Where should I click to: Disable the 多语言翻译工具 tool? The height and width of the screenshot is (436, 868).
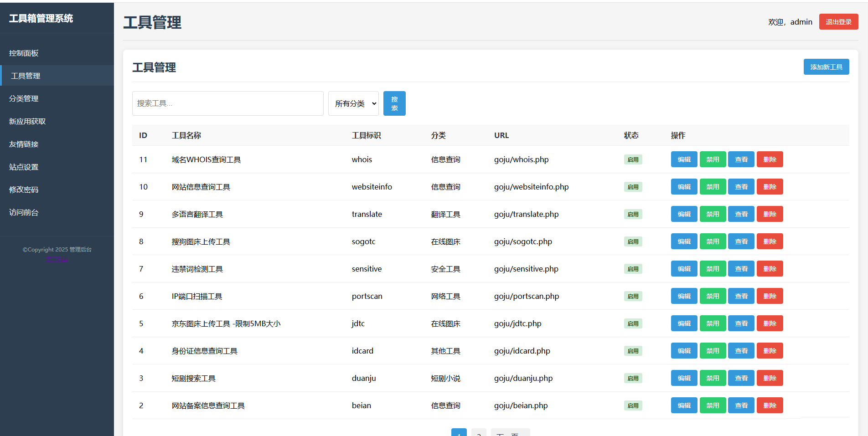[713, 214]
